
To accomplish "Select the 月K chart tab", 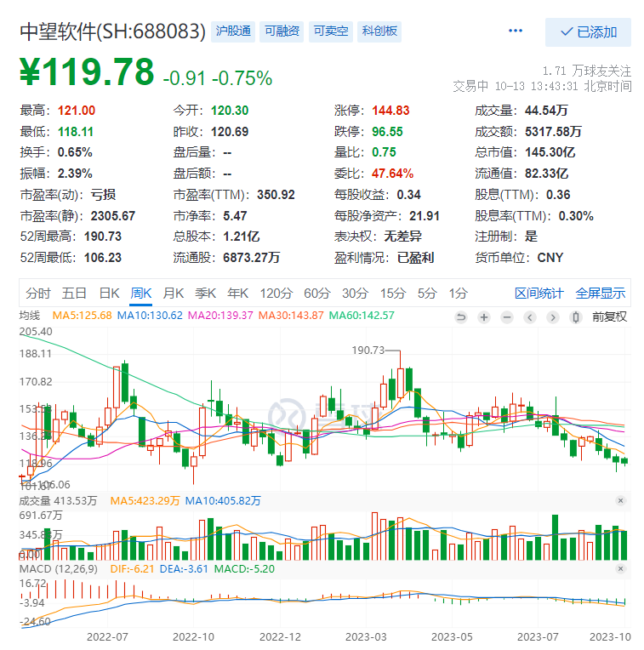I will coord(174,294).
